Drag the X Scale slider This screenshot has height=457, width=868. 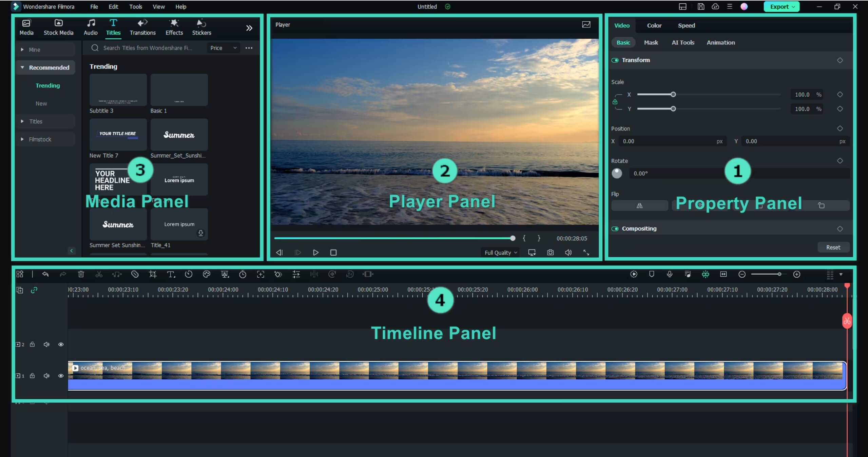pos(673,94)
